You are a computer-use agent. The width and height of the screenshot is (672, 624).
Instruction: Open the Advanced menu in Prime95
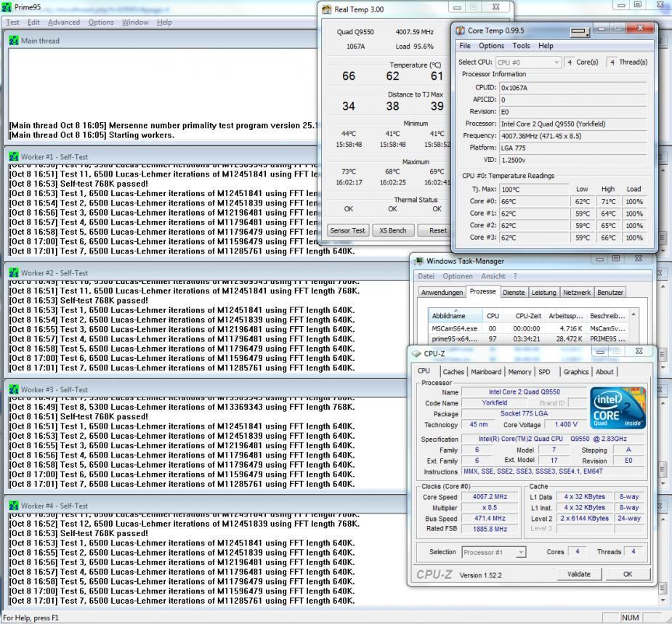pos(64,23)
